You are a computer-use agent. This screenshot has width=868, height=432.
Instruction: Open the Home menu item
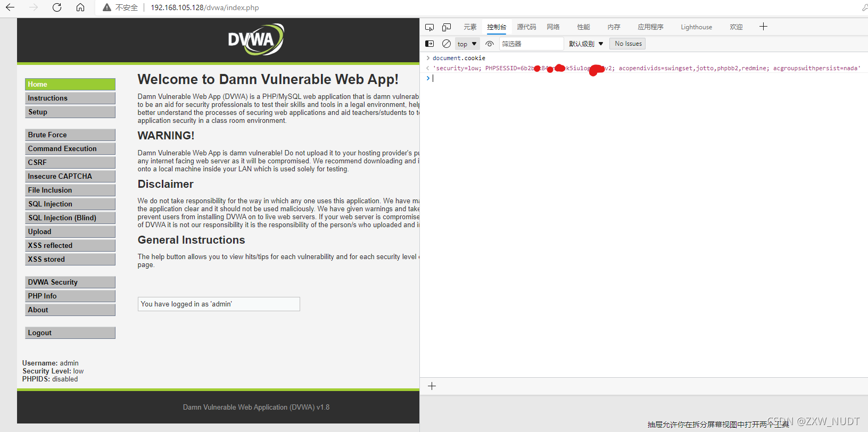(70, 84)
